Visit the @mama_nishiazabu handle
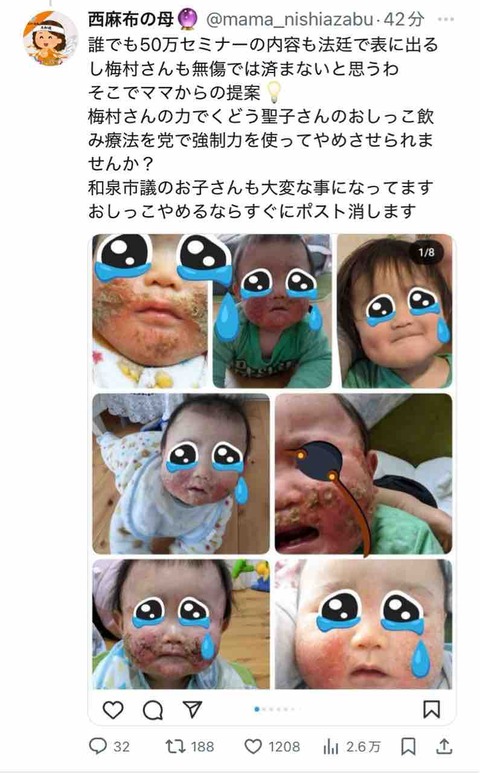This screenshot has height=773, width=480. coord(289,19)
